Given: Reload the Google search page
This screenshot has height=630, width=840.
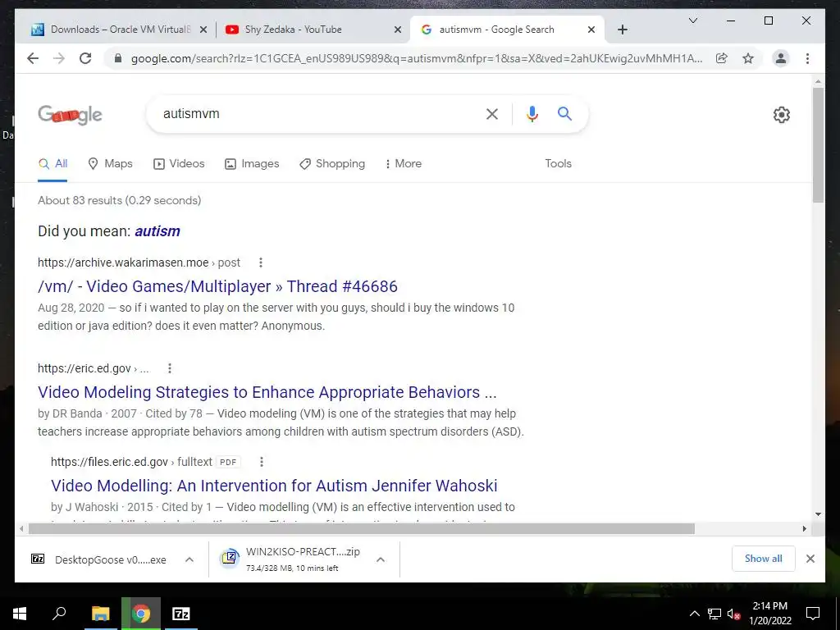Looking at the screenshot, I should (85, 58).
